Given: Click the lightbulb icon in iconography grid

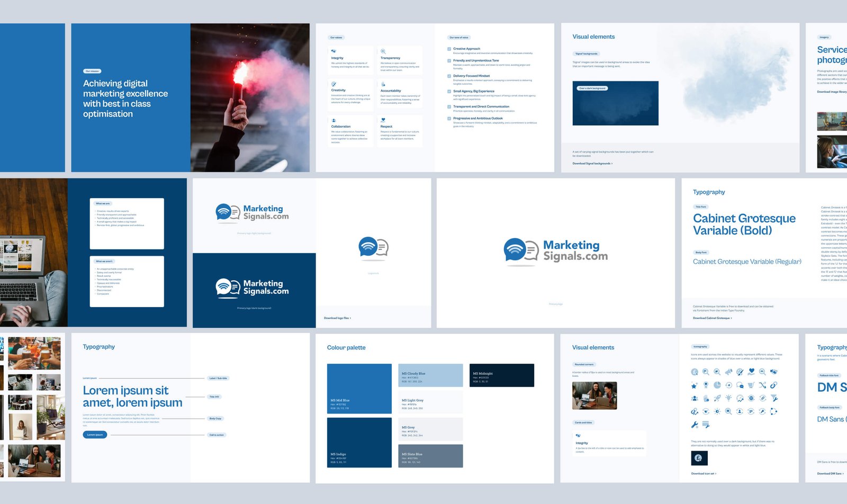Looking at the screenshot, I should click(x=728, y=398).
